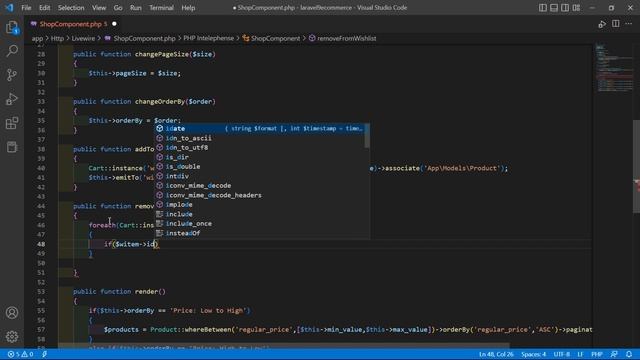The height and width of the screenshot is (360, 640).
Task: Open the View menu
Action: click(99, 8)
